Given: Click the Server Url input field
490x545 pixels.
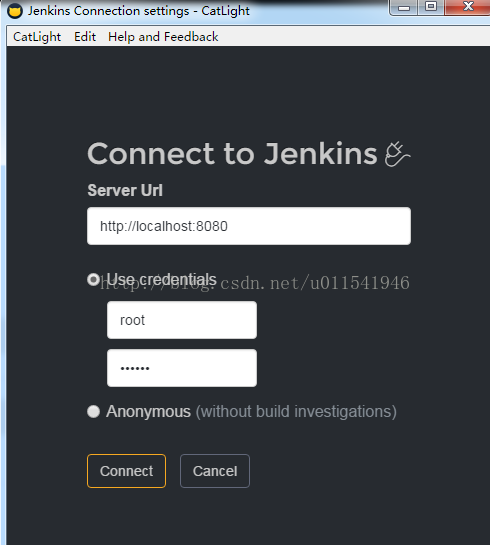Looking at the screenshot, I should pos(249,226).
